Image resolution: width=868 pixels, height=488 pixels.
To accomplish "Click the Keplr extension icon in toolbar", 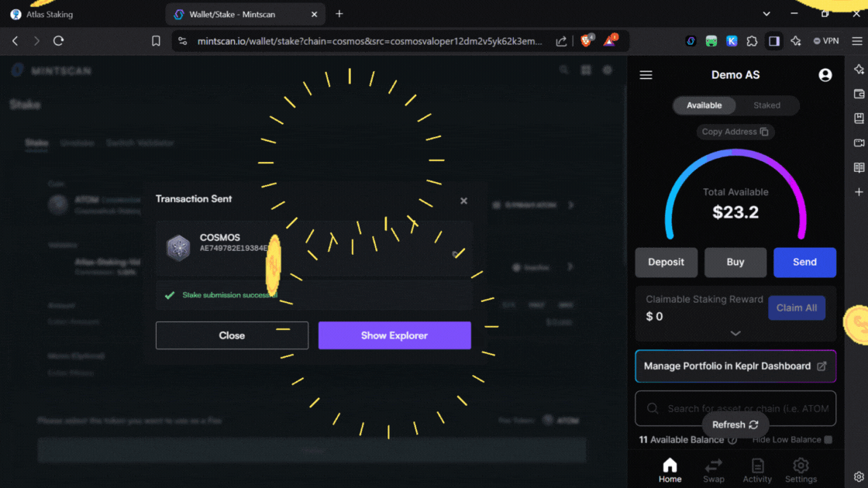I will coord(732,41).
